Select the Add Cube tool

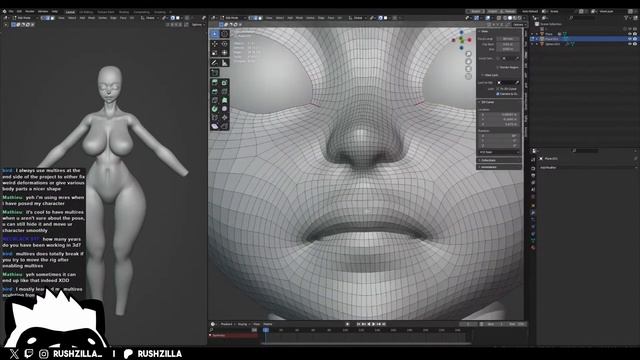(x=215, y=73)
